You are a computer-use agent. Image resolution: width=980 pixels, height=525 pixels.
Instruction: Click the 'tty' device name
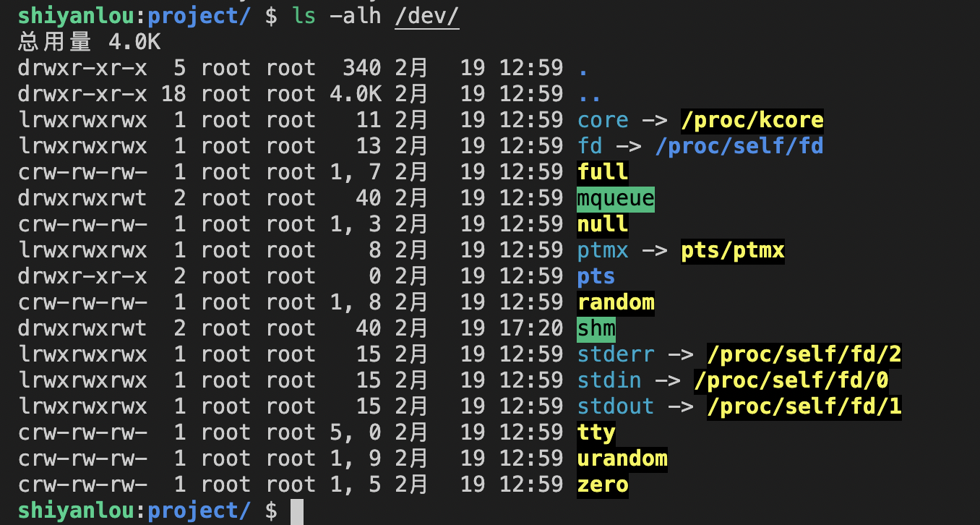tap(597, 432)
